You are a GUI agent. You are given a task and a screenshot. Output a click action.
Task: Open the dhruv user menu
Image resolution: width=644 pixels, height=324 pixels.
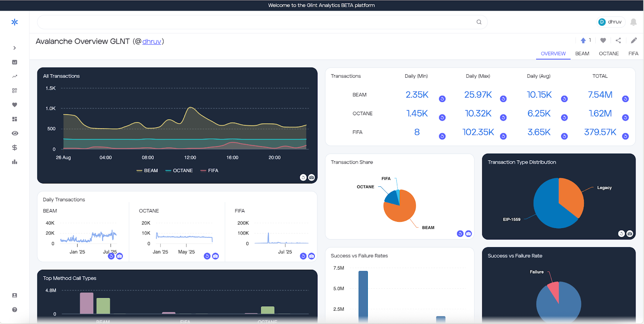click(610, 22)
